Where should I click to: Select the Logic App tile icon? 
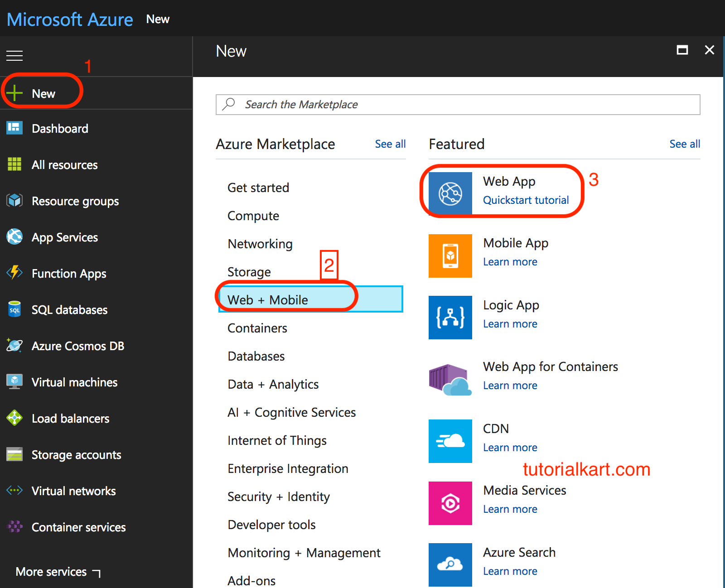450,318
